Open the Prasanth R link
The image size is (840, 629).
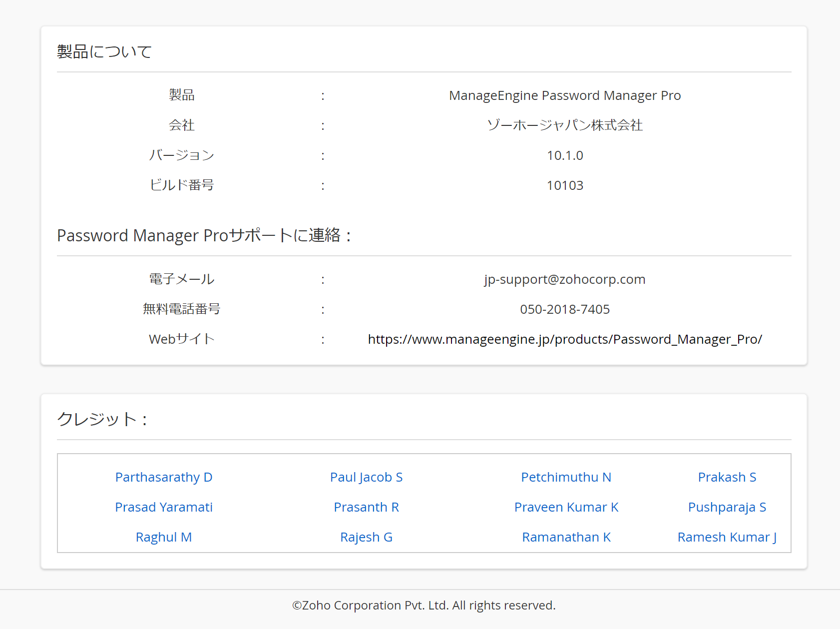(x=366, y=507)
